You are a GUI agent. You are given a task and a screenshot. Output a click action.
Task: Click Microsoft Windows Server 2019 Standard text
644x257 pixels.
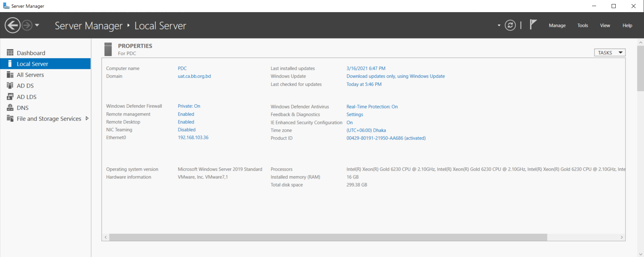(x=220, y=169)
